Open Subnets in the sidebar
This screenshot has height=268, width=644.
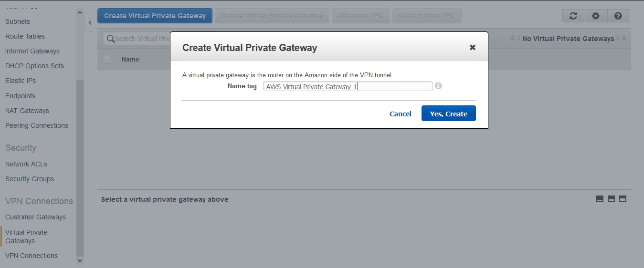click(x=18, y=21)
